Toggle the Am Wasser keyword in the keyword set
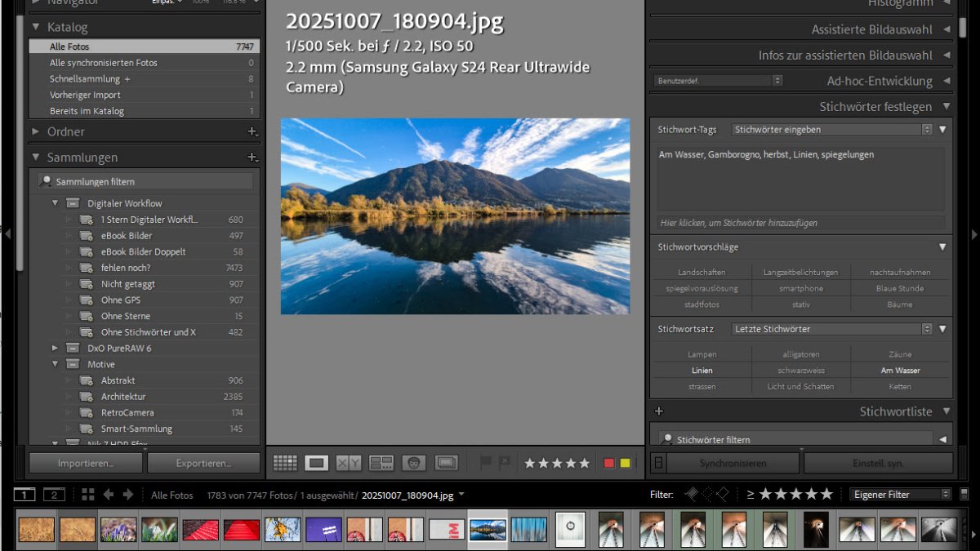 tap(900, 371)
